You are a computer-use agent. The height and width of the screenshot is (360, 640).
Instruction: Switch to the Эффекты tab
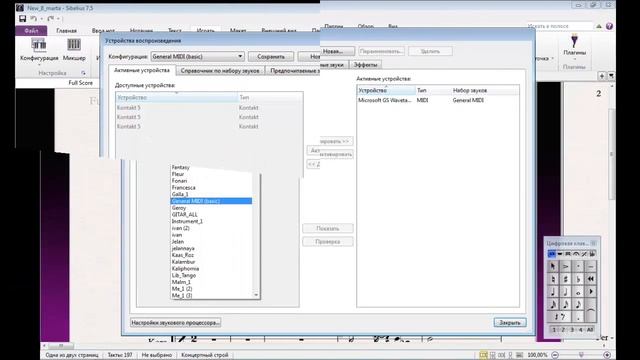click(x=365, y=64)
